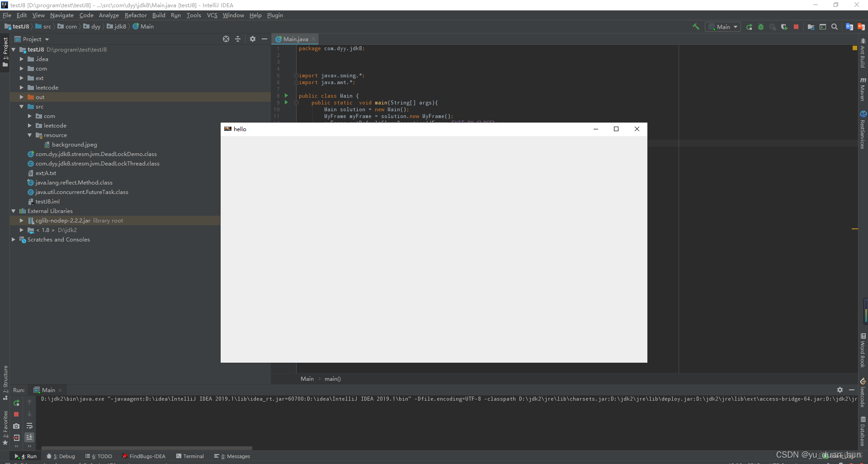
Task: Open Search Everywhere magnifier icon
Action: (x=835, y=27)
